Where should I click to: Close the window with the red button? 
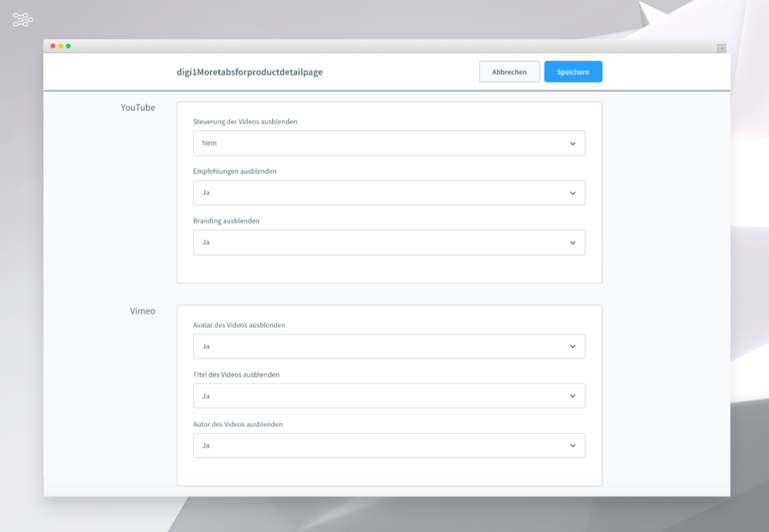pyautogui.click(x=53, y=46)
